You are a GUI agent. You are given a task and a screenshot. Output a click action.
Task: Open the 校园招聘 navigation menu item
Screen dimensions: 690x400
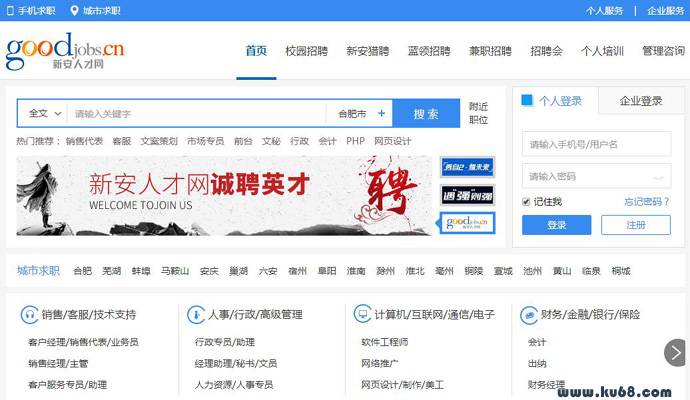(306, 51)
